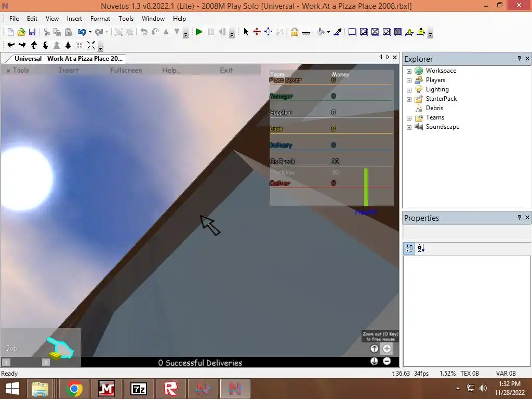The image size is (532, 399).
Task: Select the arrow pointer tool
Action: [x=246, y=32]
